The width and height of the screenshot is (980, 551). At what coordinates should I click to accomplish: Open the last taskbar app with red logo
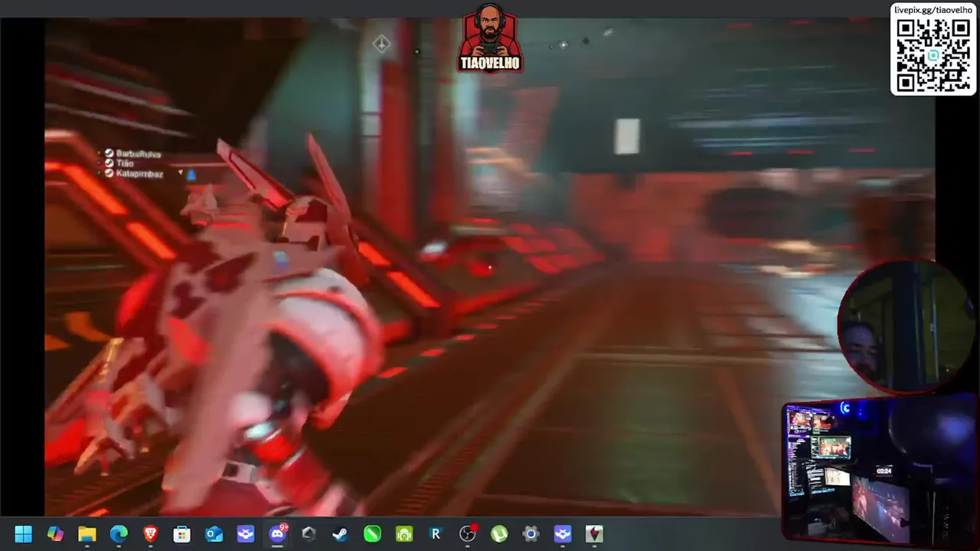(x=595, y=534)
